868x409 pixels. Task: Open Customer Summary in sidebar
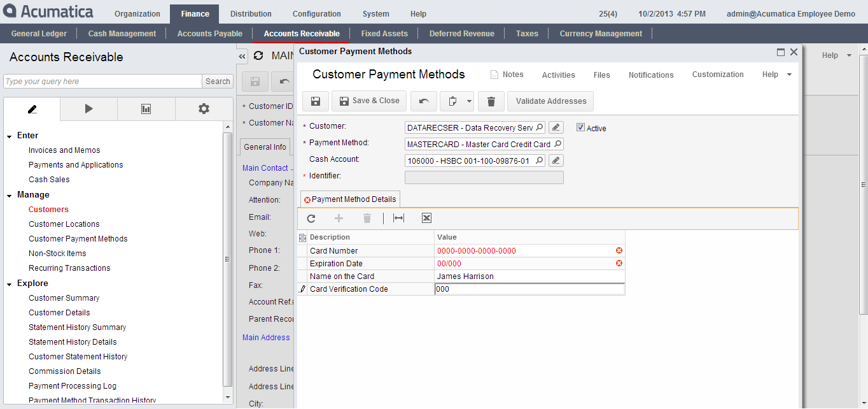click(64, 298)
